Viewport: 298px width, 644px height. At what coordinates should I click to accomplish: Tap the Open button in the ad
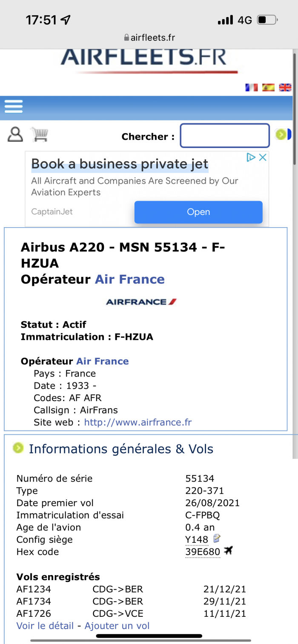198,212
